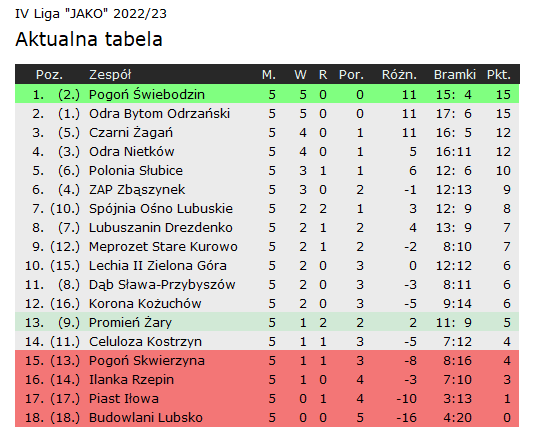Open Odra Bytom Odrzański team row

pos(267,113)
